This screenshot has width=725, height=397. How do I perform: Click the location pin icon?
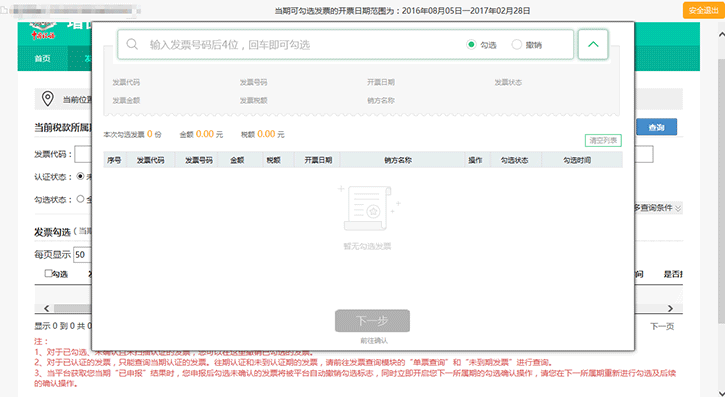(x=48, y=98)
